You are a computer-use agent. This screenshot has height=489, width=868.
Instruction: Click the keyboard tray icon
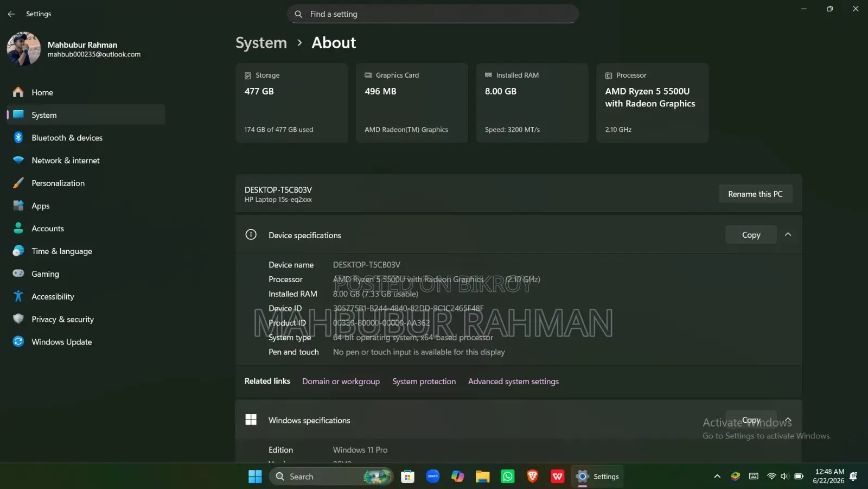tap(754, 477)
